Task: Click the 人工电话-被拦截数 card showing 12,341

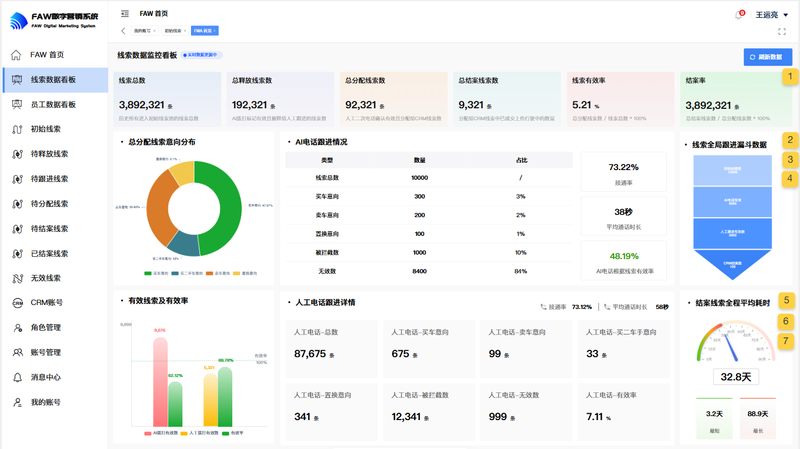Action: tap(429, 412)
